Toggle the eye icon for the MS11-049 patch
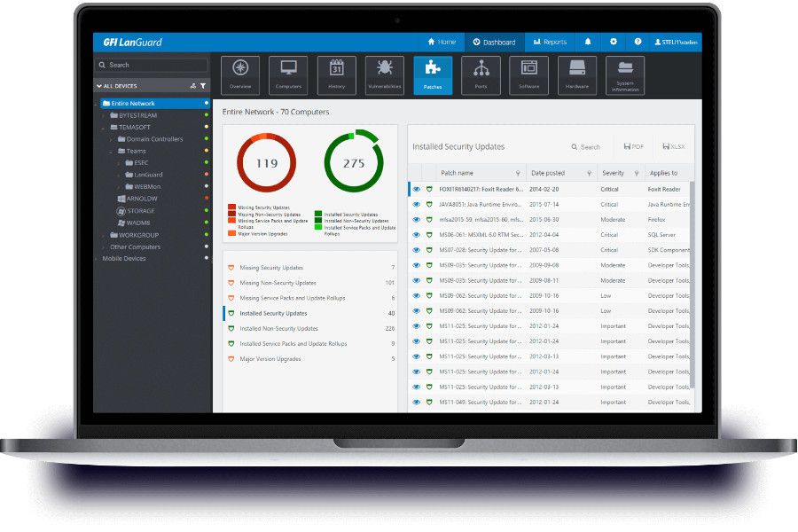This screenshot has height=532, width=798. coord(417,403)
